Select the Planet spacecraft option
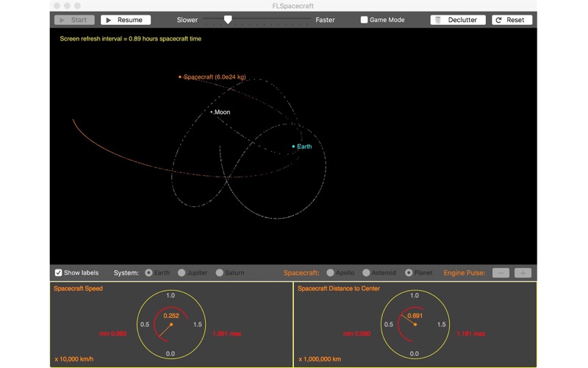 coord(409,273)
